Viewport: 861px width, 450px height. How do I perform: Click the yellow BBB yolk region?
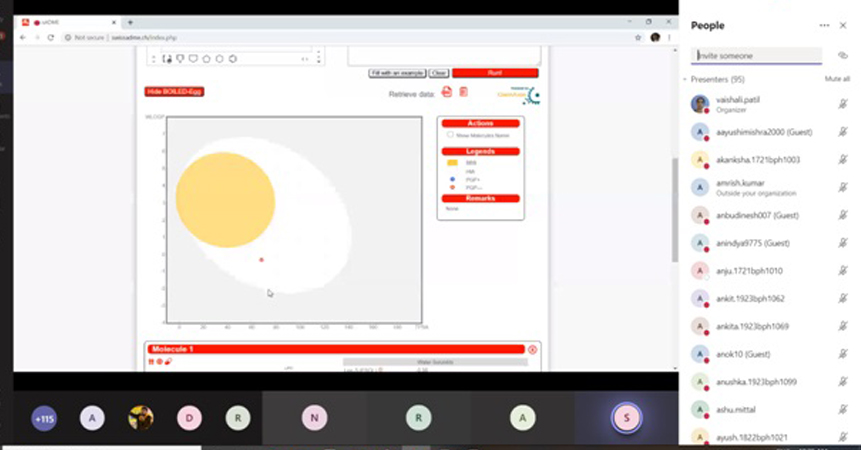click(225, 199)
